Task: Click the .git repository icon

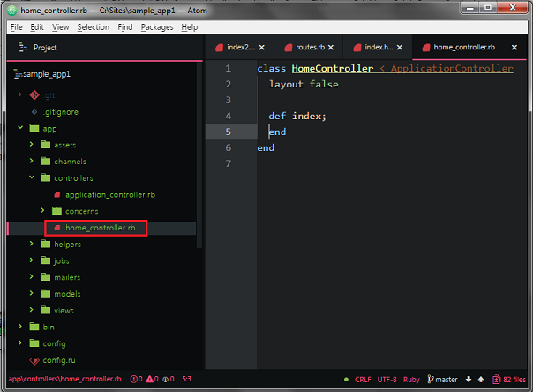Action: tap(34, 95)
